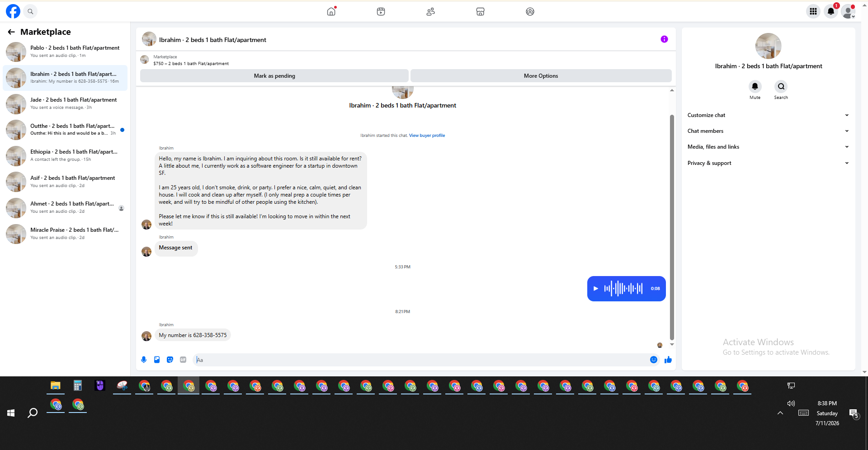Open the Jade conversation
This screenshot has width=868, height=450.
pyautogui.click(x=65, y=103)
